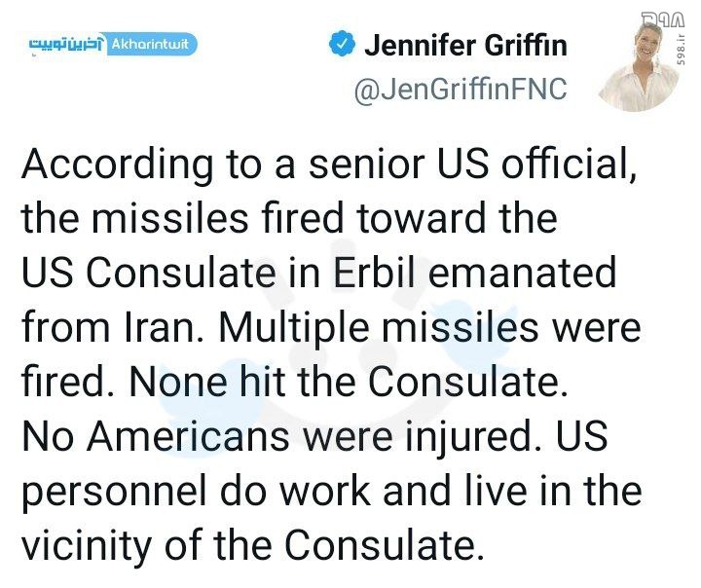Click 'vicinity of the Consulate.' line

click(253, 546)
